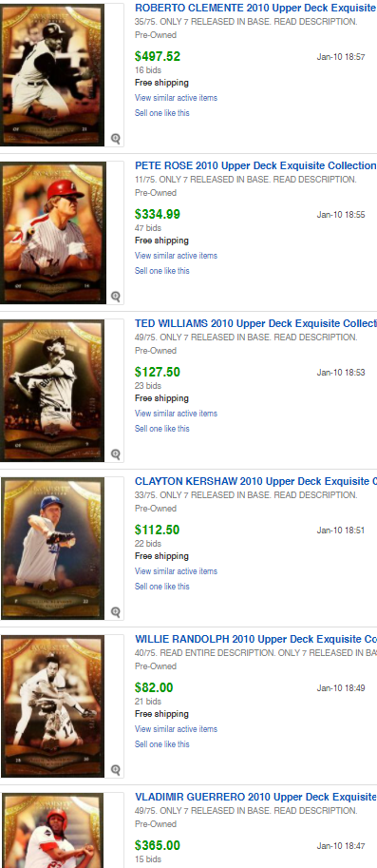Viewport: 377px width, 868px height.
Task: View similar active items for Willie Randolph
Action: pyautogui.click(x=176, y=729)
